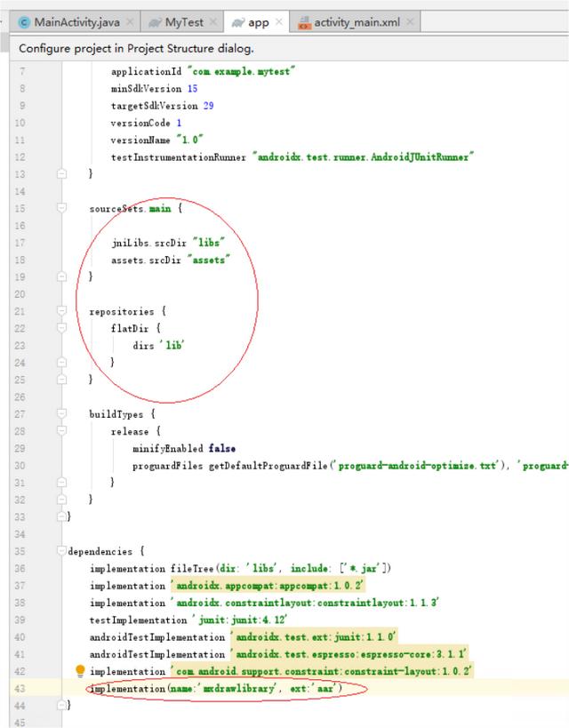
Task: Click the versionCode 1 line
Action: [146, 123]
